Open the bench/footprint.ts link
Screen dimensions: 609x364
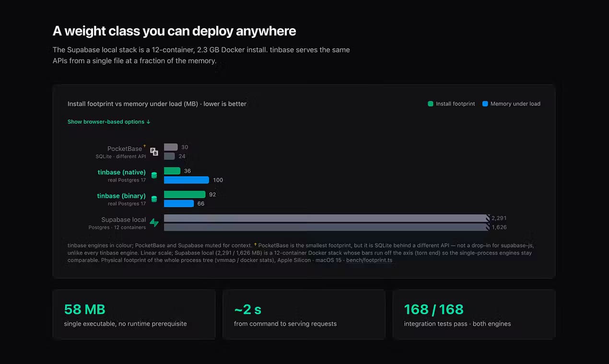click(x=369, y=260)
